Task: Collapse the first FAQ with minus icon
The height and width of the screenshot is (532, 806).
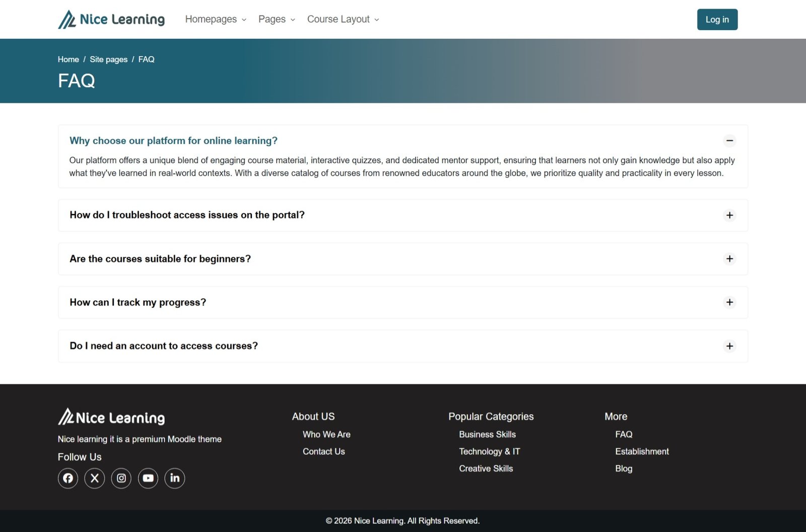Action: point(729,141)
